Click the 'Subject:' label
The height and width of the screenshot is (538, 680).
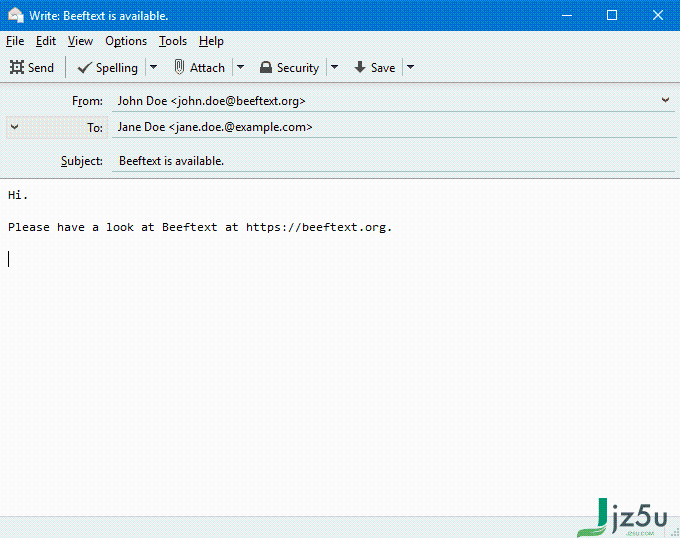tap(82, 161)
